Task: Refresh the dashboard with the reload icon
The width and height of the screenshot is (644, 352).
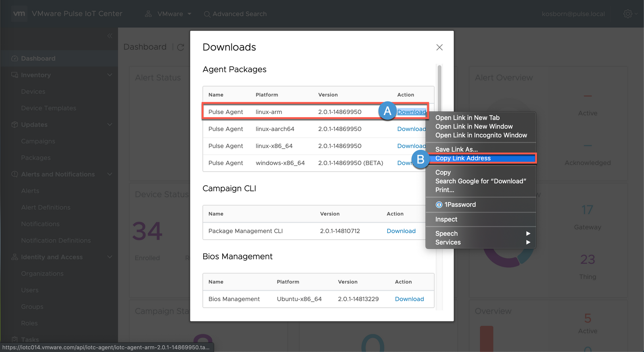Action: point(181,47)
